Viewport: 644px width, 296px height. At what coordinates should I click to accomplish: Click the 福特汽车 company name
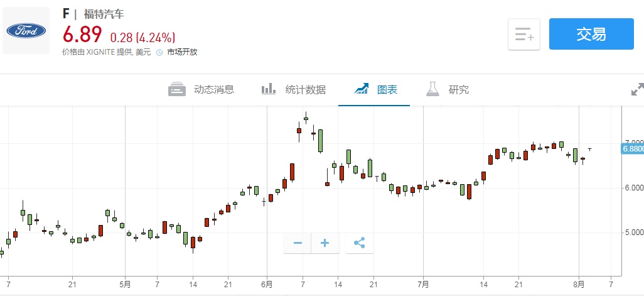105,14
